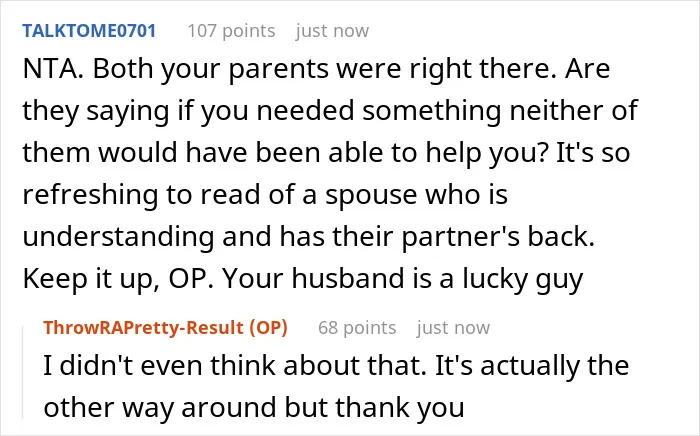Click the sentence "Your husband is a lucky guy"
The image size is (700, 436).
403,279
